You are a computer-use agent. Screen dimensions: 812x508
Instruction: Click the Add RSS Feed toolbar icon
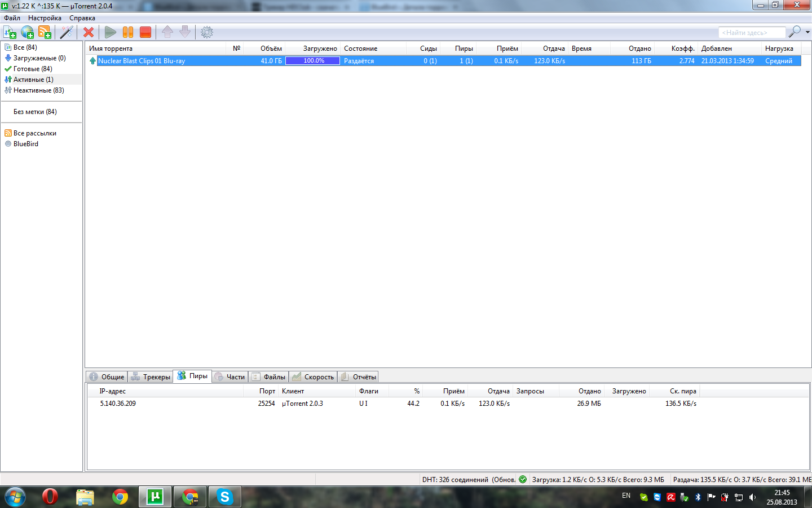pyautogui.click(x=45, y=32)
